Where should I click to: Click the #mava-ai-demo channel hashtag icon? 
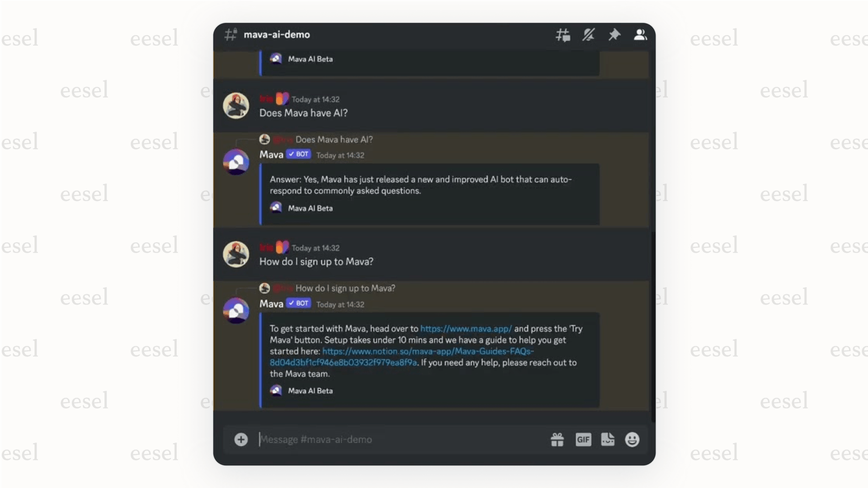tap(230, 35)
